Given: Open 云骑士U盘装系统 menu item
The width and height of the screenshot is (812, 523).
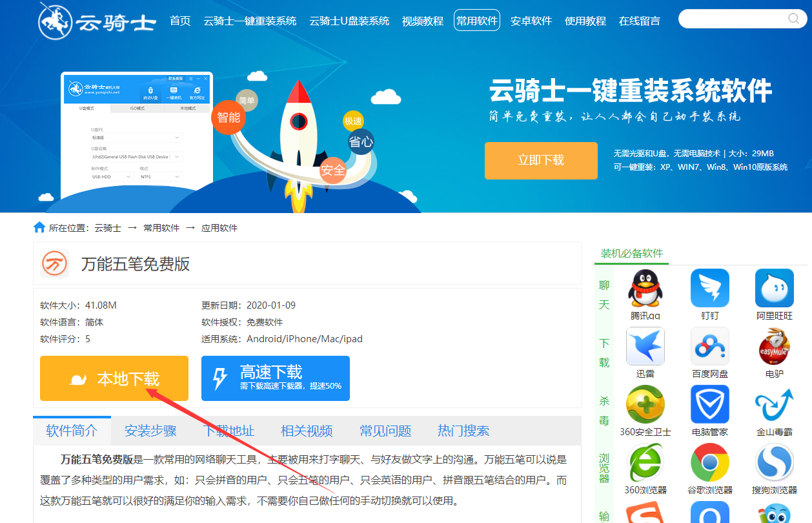Looking at the screenshot, I should 349,21.
